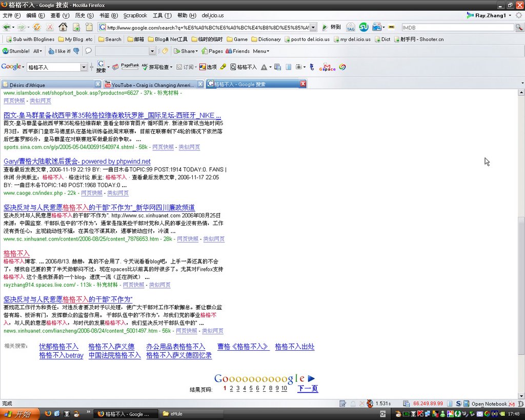Image resolution: width=525 pixels, height=420 pixels.
Task: Click the 66.249.89.99 IP in the status bar
Action: 428,404
